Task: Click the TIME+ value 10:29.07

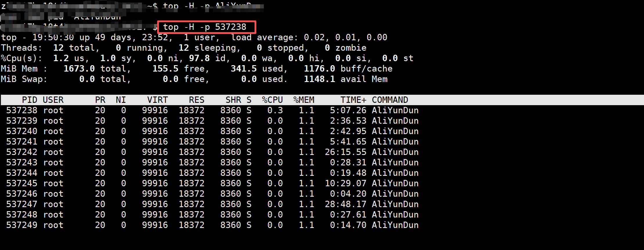Action: (x=345, y=183)
